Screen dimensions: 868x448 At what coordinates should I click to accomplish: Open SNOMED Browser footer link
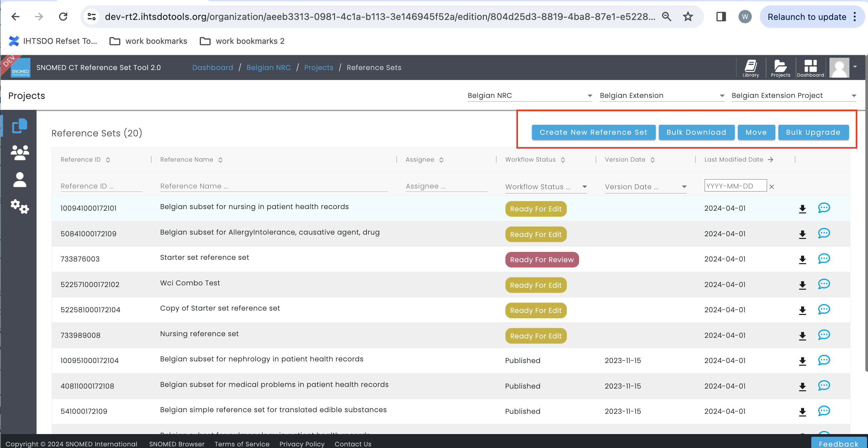tap(177, 444)
